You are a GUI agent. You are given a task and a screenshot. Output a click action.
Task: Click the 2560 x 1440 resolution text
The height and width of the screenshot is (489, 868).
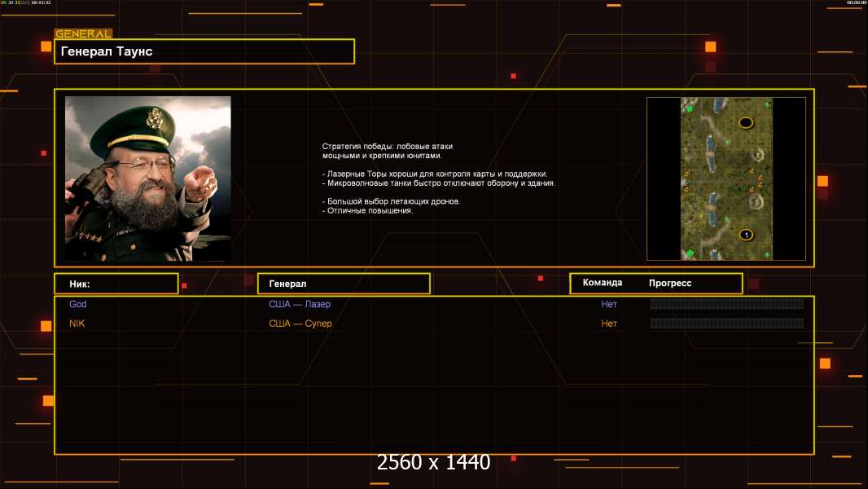(433, 462)
